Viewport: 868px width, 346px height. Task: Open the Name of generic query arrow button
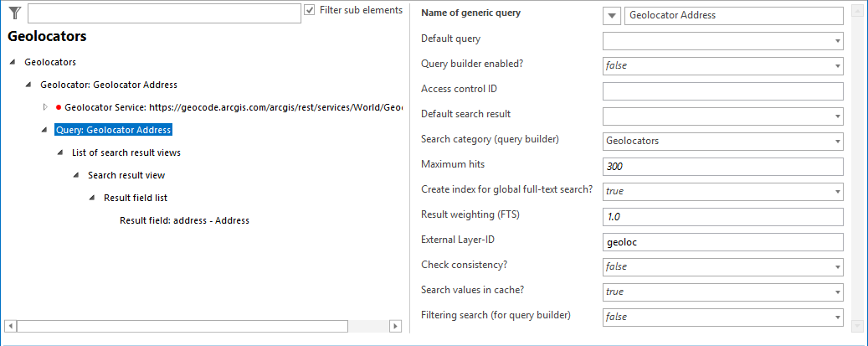coord(611,16)
